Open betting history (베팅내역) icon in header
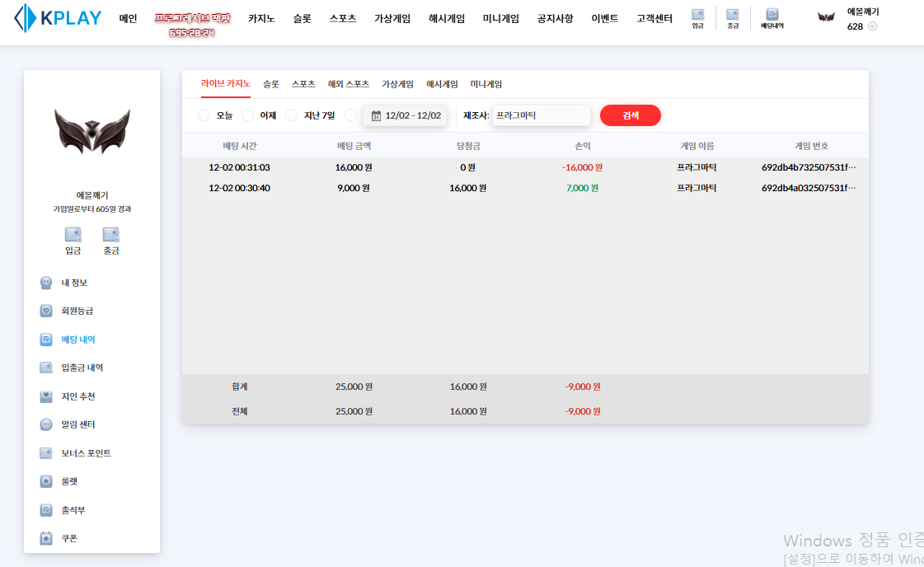Viewport: 924px width, 567px height. tap(772, 17)
